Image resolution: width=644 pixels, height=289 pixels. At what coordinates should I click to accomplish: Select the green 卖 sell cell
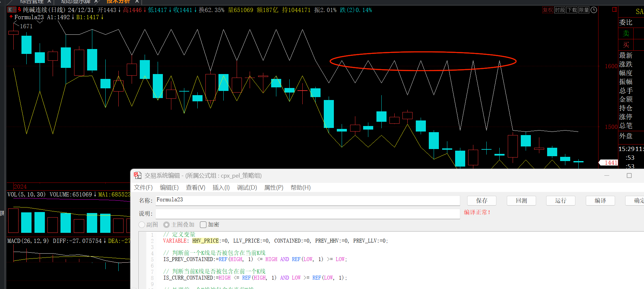tap(626, 33)
